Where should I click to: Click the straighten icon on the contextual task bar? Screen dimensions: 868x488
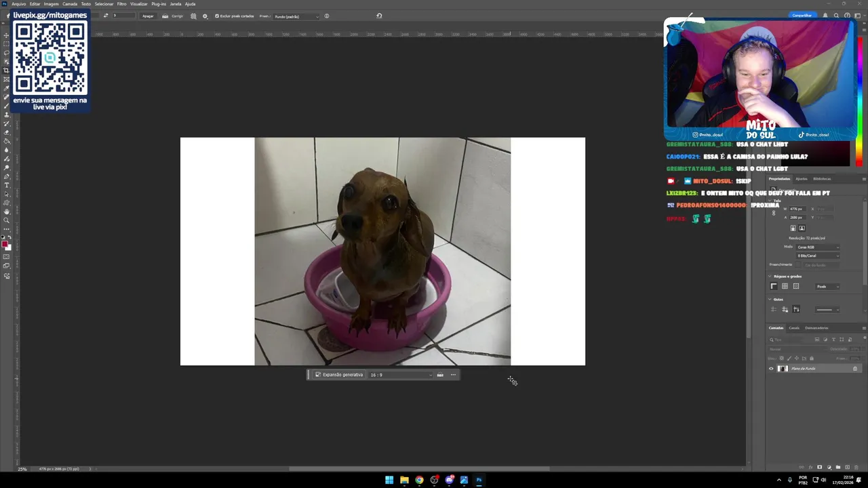pyautogui.click(x=440, y=375)
